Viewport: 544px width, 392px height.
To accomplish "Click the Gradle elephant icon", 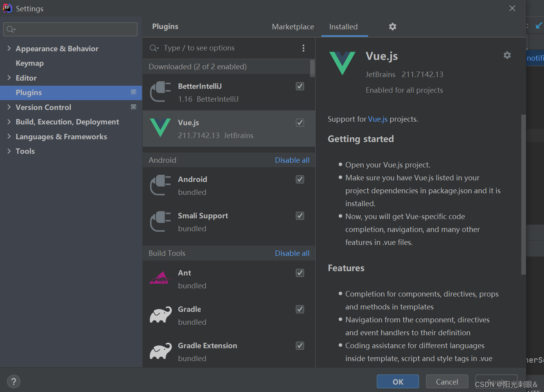I will pos(160,315).
